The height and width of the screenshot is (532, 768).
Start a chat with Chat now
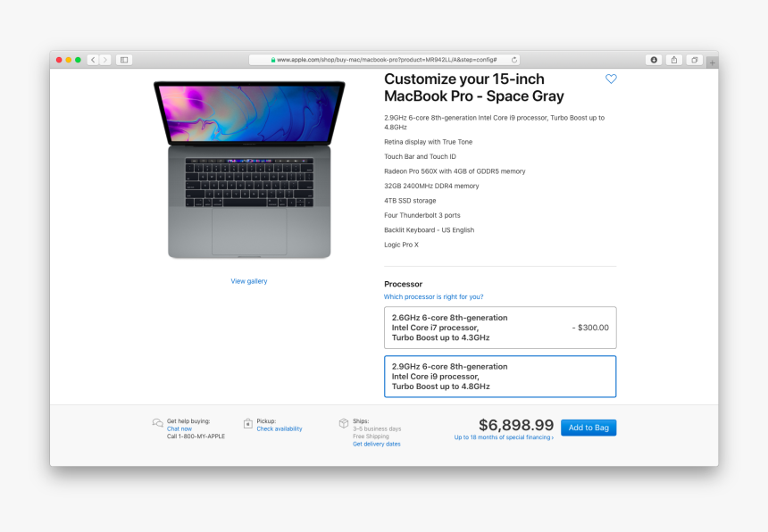(x=179, y=428)
